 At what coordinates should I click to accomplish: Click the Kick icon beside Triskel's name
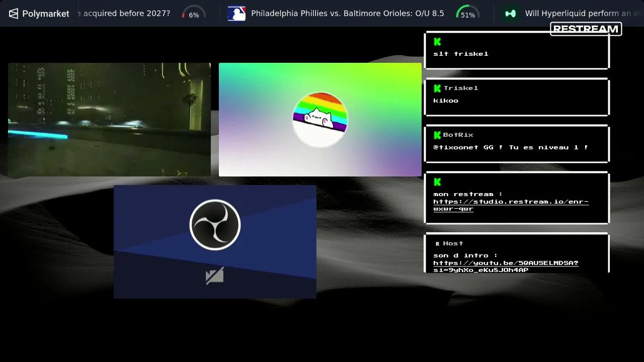coord(437,88)
